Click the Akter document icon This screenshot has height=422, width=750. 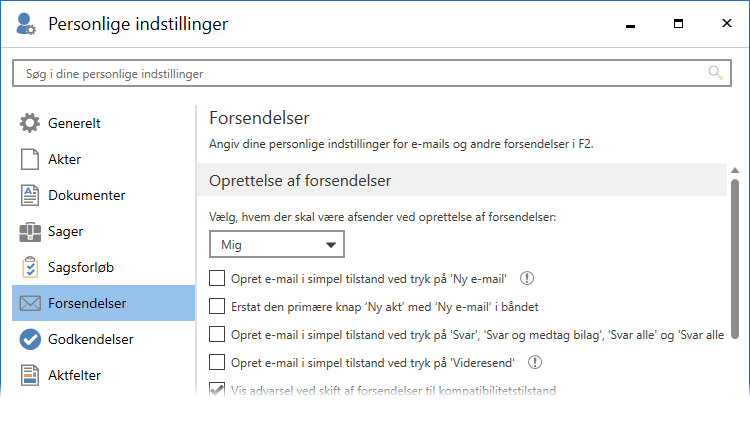[30, 160]
